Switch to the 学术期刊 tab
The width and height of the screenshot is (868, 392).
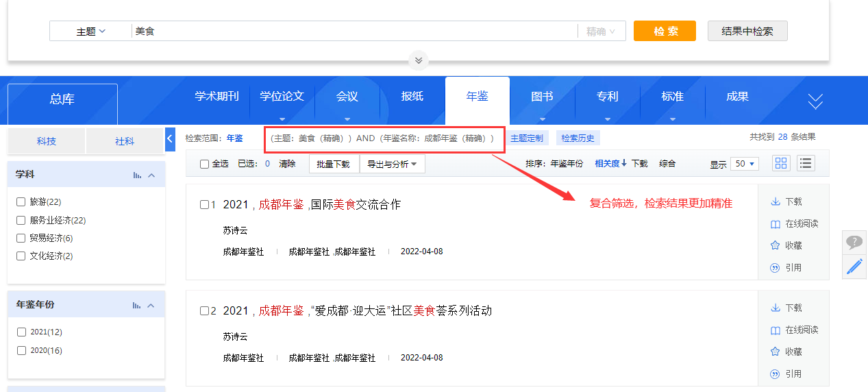216,97
